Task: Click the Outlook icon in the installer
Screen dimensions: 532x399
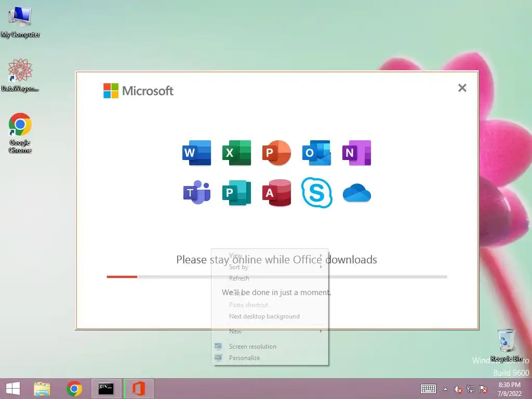Action: [316, 153]
